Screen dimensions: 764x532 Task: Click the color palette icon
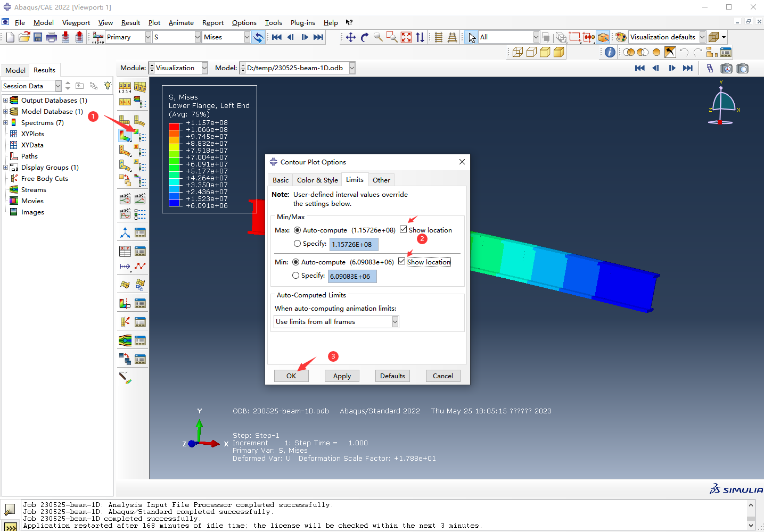coord(621,37)
